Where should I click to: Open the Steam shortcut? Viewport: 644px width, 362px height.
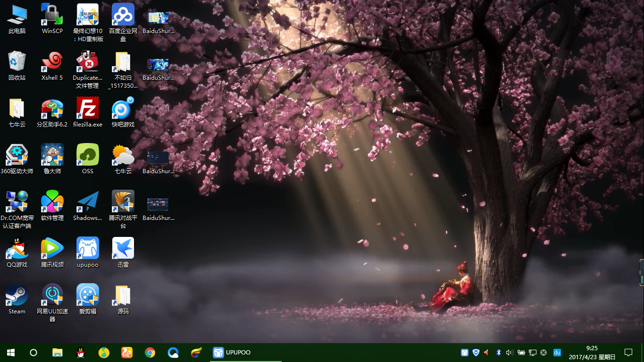17,299
